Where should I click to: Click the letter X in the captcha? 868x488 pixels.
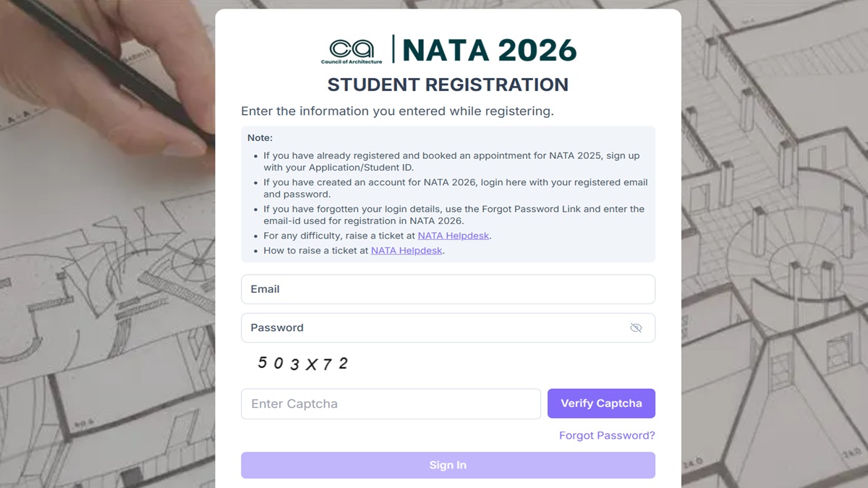click(311, 365)
